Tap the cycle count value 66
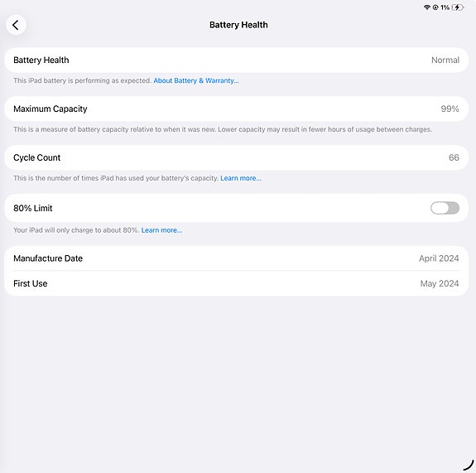 click(454, 157)
